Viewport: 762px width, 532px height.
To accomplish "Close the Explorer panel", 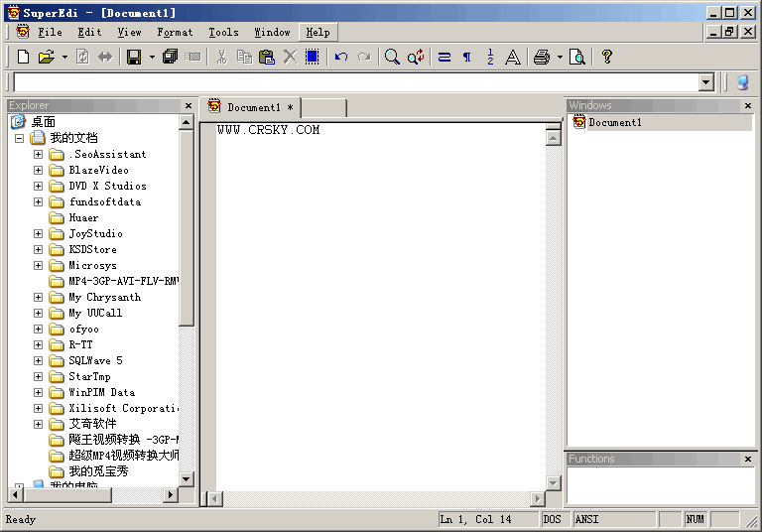I will [x=189, y=105].
